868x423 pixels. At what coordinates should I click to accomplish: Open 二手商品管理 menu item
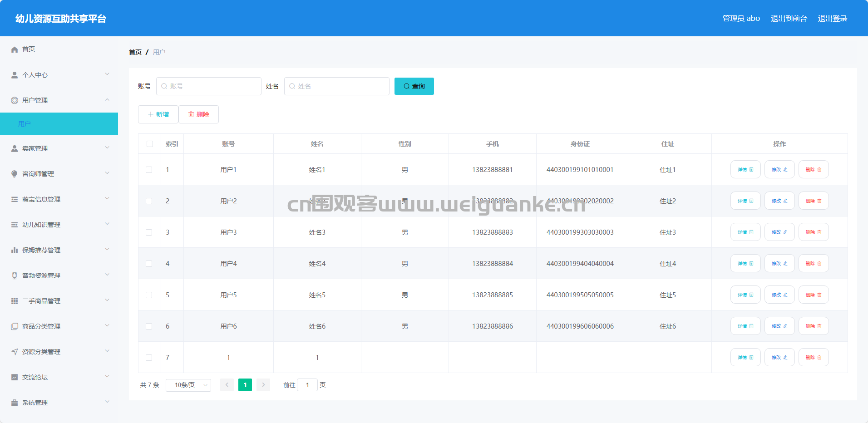pos(59,301)
